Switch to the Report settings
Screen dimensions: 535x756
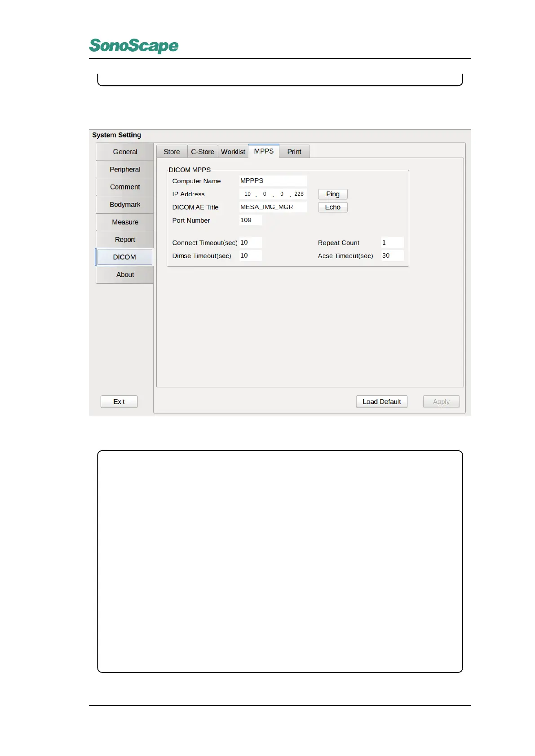point(124,239)
